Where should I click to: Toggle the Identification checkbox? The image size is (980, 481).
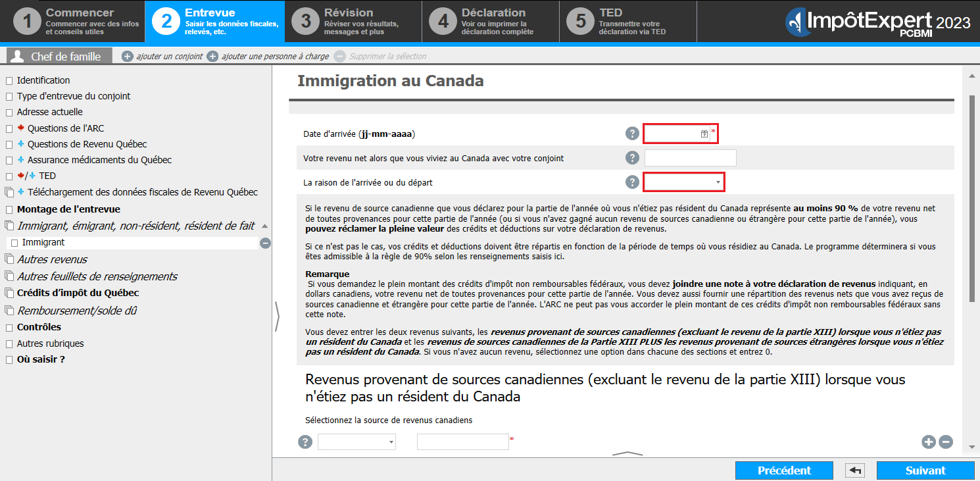(9, 81)
